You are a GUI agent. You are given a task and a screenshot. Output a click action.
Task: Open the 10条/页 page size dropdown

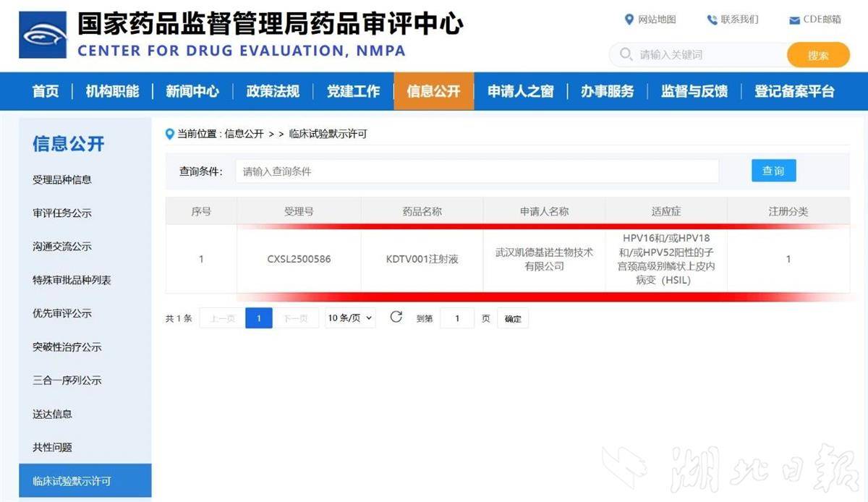[350, 318]
